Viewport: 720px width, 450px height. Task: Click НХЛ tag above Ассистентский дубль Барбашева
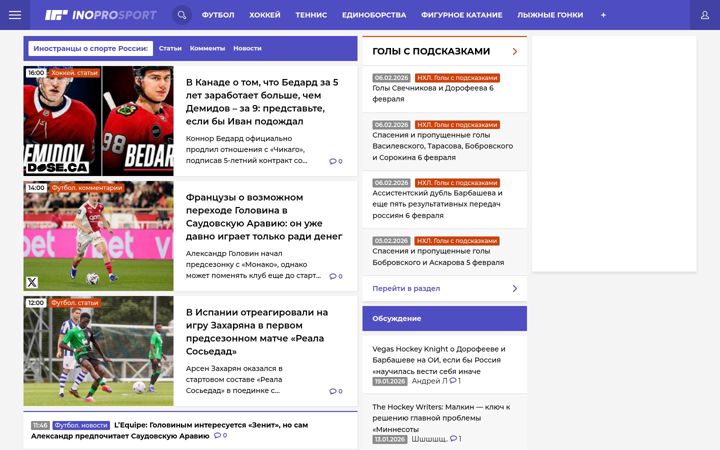457,183
